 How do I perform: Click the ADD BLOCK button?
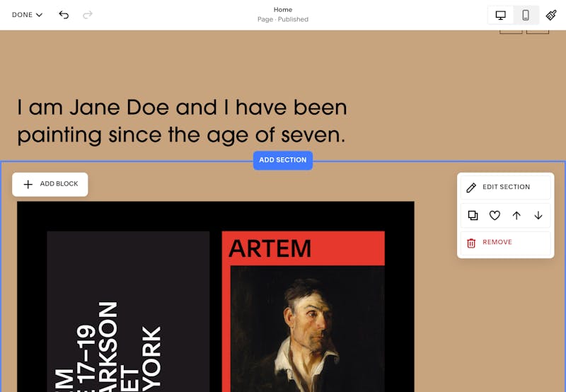pos(50,185)
